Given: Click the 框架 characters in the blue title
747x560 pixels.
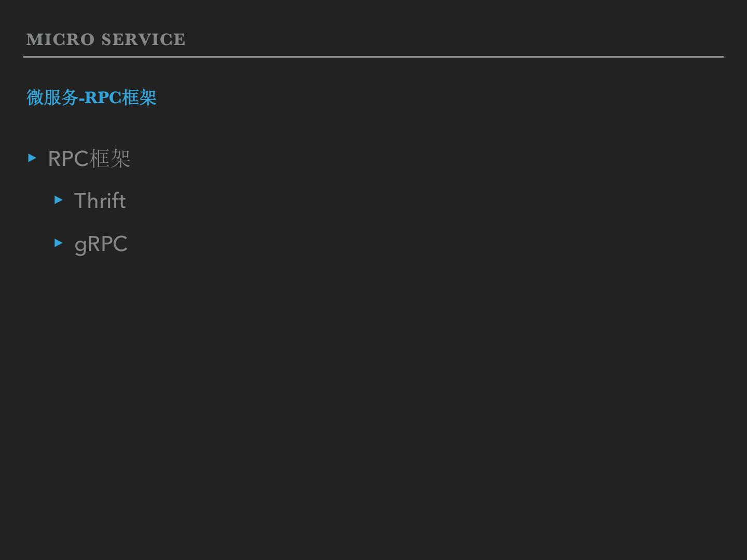Looking at the screenshot, I should click(139, 97).
